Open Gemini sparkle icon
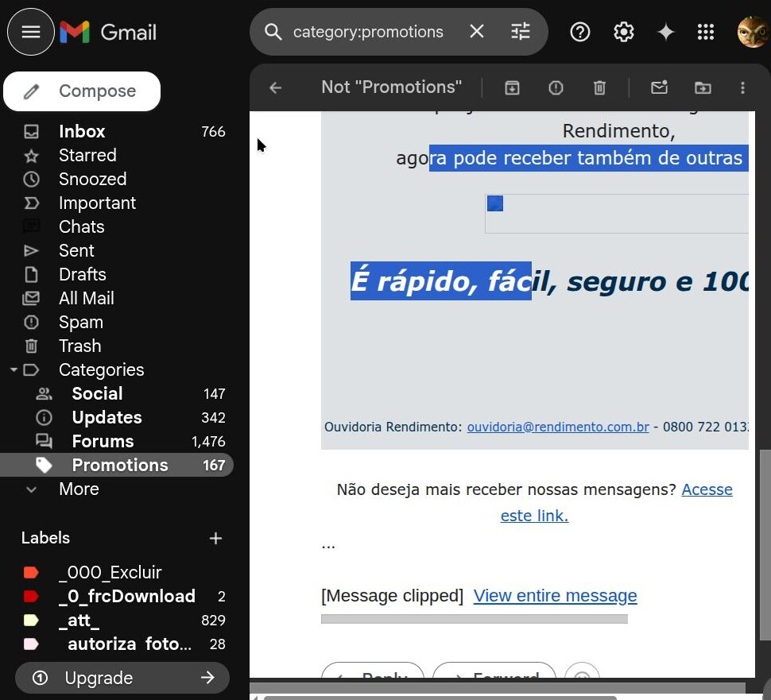771x700 pixels. click(x=665, y=32)
